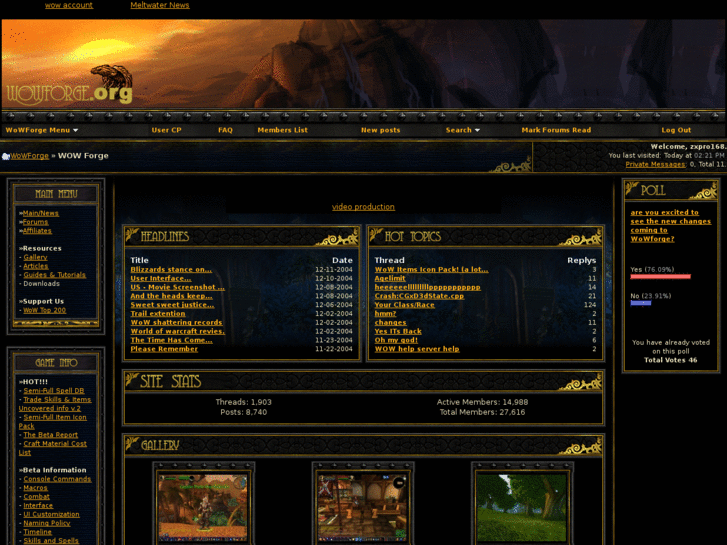Open hot topic 'hmm?'

pos(385,314)
